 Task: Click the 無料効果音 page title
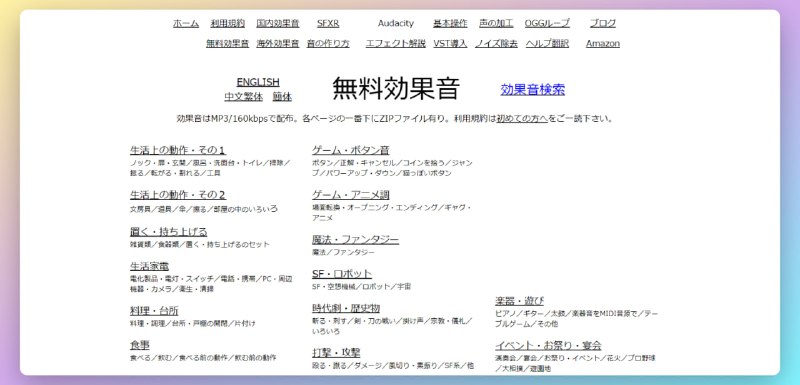(396, 88)
